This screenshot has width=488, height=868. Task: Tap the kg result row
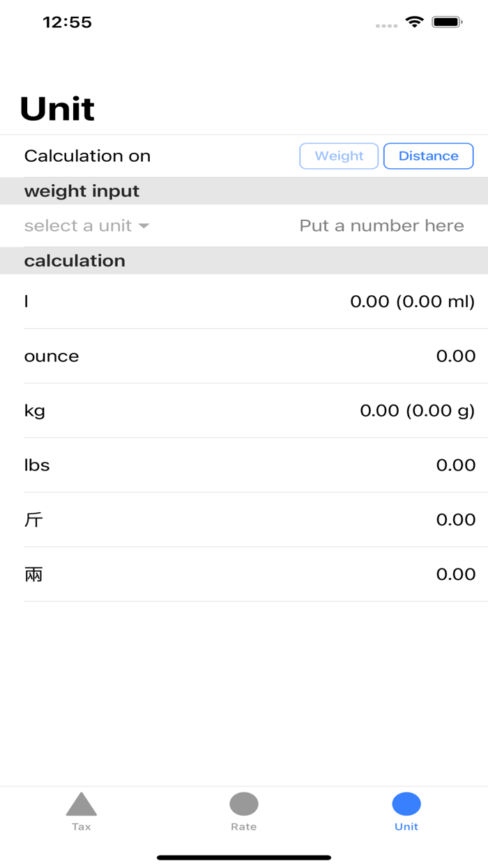pos(244,410)
